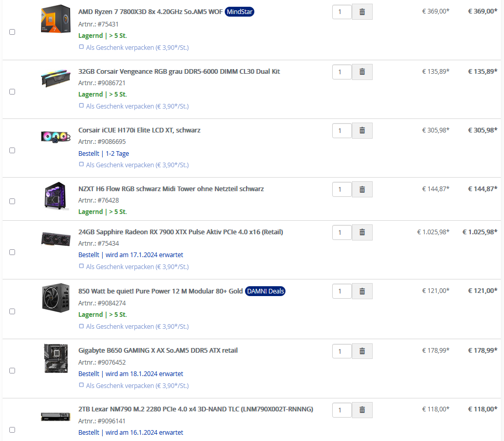Remove Corsair Vengeance RGB RAM via trash icon
504x441 pixels.
[x=362, y=72]
